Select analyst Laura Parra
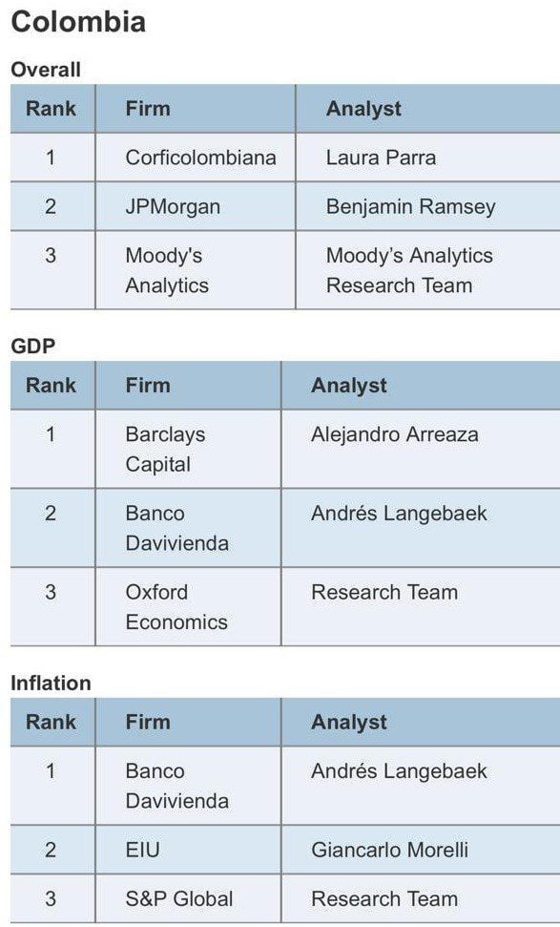 tap(381, 158)
